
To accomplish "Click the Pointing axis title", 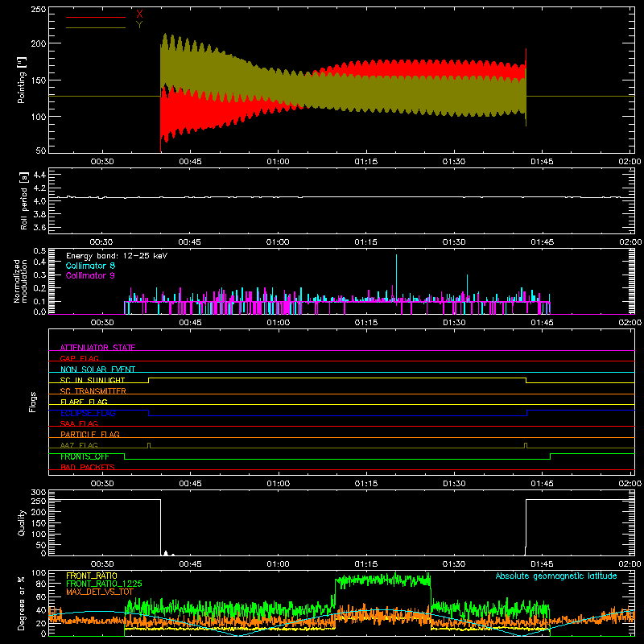I will click(x=22, y=80).
